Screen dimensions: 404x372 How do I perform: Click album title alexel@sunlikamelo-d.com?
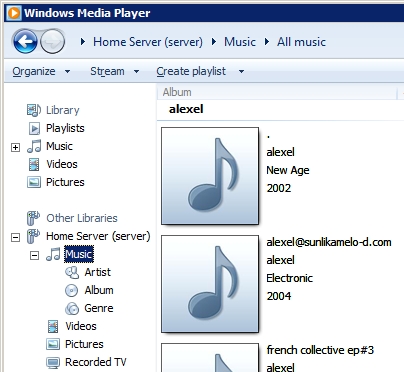tap(329, 242)
